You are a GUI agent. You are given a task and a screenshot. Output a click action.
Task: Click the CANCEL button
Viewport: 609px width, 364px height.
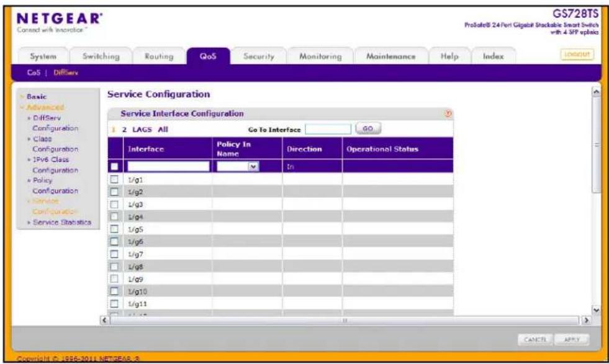click(x=535, y=340)
